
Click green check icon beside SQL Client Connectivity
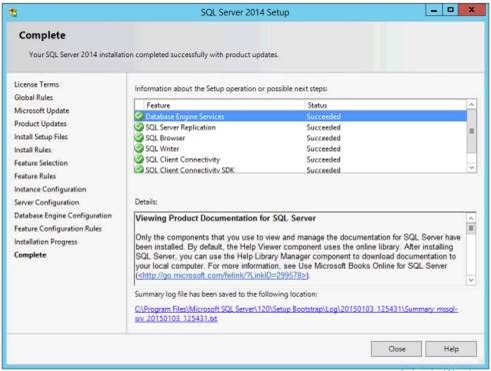pyautogui.click(x=139, y=159)
